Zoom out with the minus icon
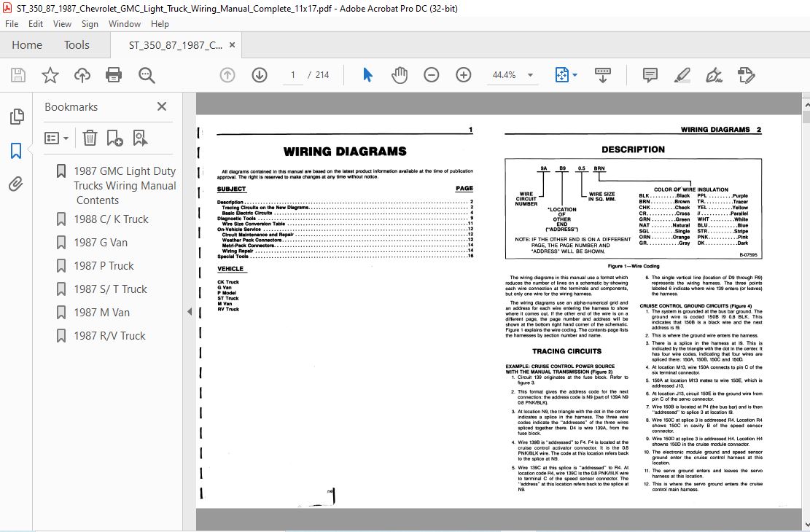The image size is (810, 532). point(432,75)
